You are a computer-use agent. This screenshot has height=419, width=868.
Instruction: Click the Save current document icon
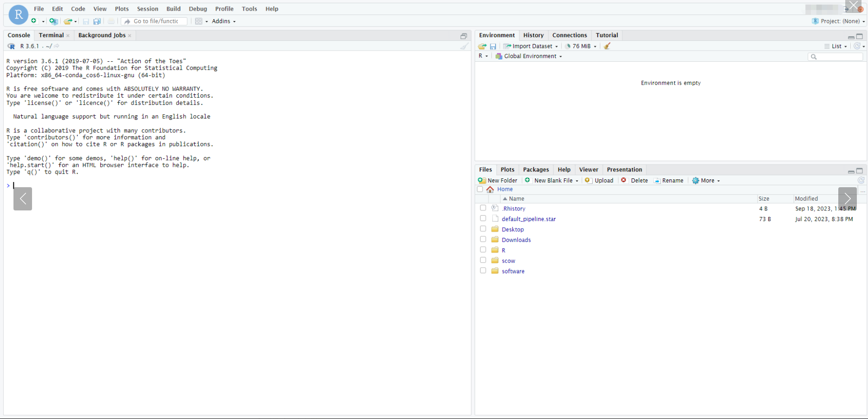(x=86, y=21)
